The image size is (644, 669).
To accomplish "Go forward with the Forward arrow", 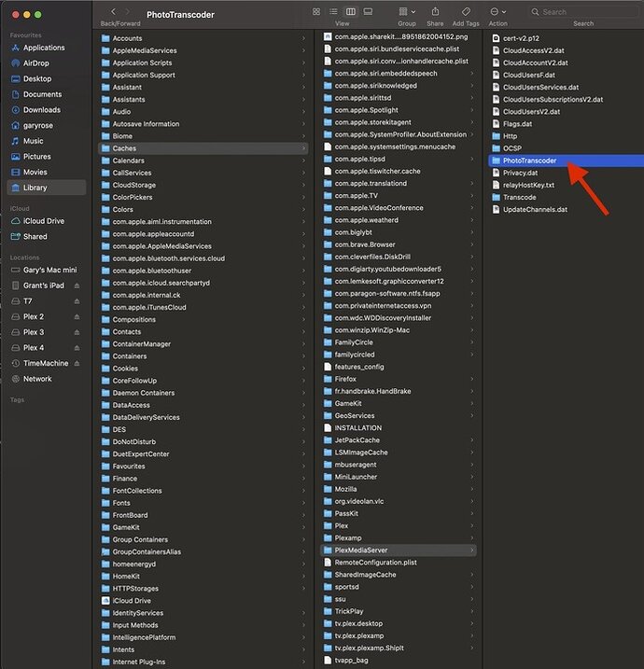I will pos(127,12).
